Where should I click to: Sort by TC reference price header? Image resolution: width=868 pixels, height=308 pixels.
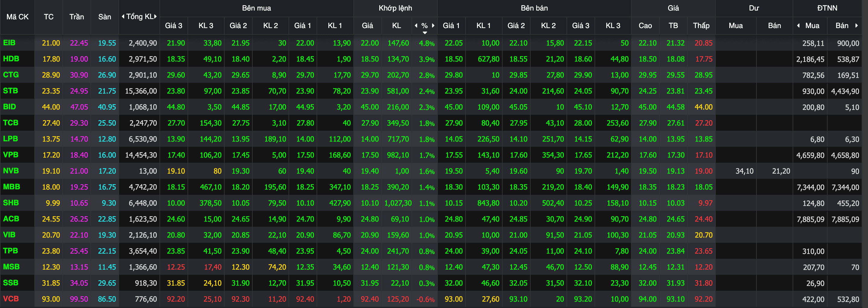49,17
